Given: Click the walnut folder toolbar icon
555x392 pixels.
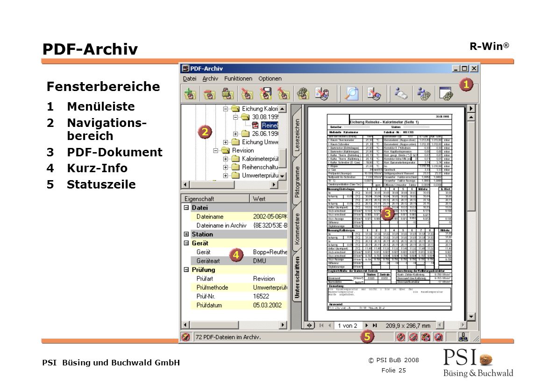Looking at the screenshot, I should [x=303, y=94].
